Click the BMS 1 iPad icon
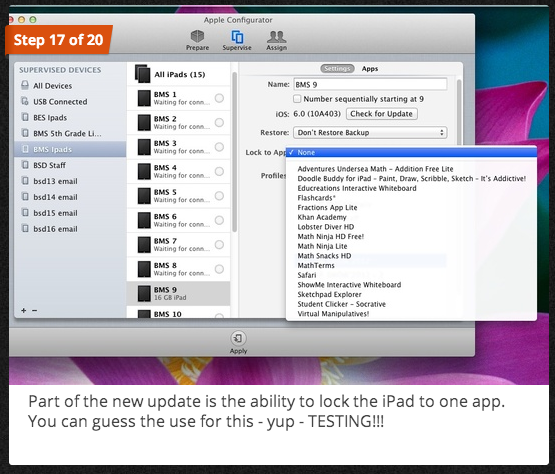 click(x=144, y=98)
